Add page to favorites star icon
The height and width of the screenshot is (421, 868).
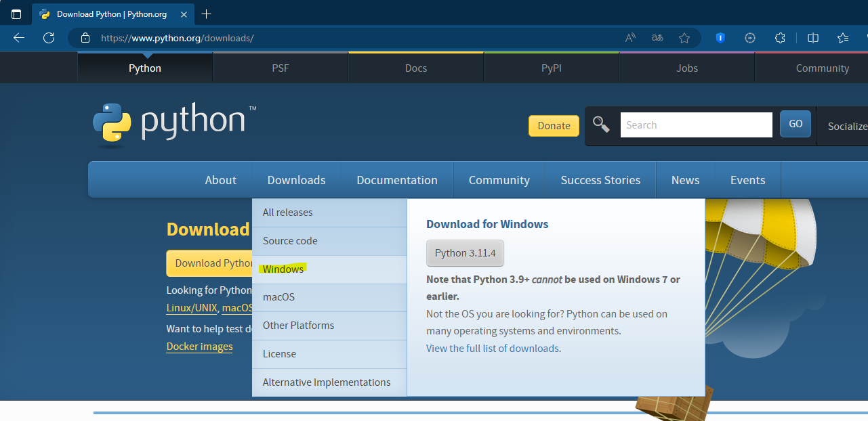684,38
